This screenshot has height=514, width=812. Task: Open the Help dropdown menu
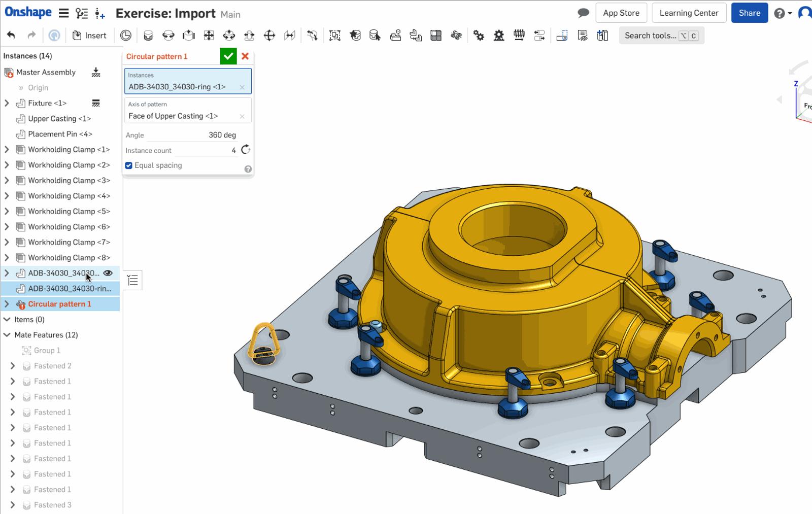pyautogui.click(x=783, y=13)
